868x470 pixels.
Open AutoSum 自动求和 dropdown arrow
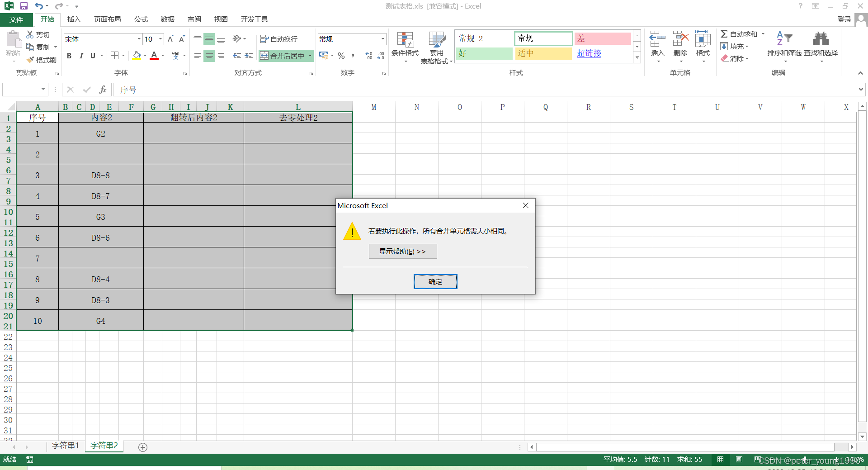[763, 34]
